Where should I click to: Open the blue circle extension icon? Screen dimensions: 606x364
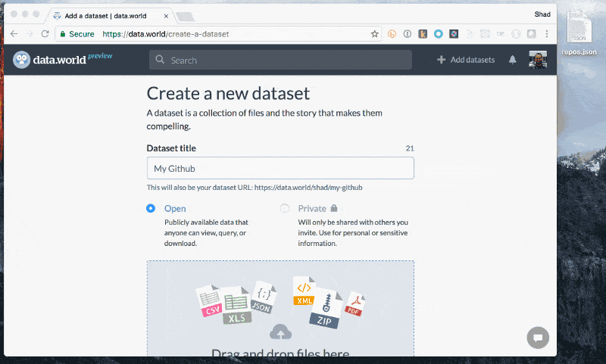[x=439, y=34]
